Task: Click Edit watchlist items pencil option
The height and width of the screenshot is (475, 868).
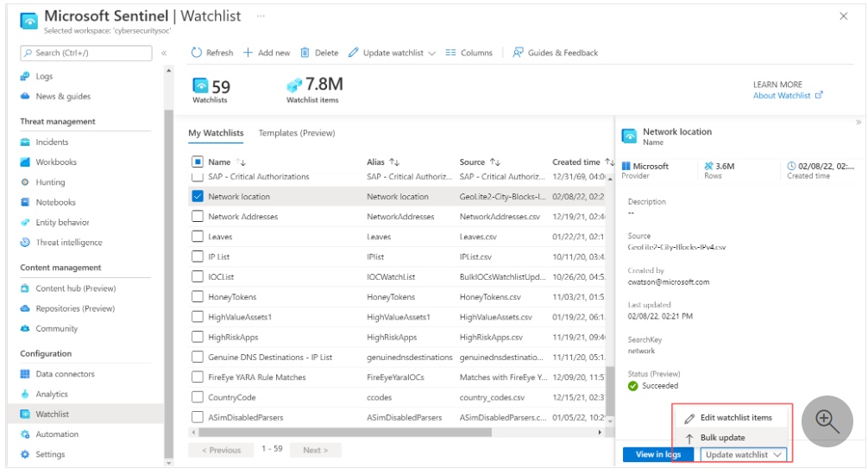Action: coord(730,418)
